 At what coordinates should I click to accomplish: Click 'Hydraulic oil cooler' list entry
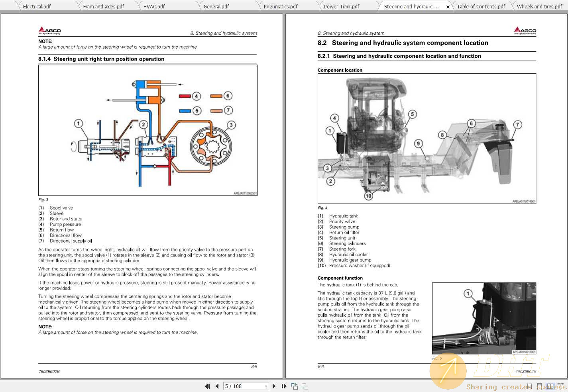pos(348,255)
